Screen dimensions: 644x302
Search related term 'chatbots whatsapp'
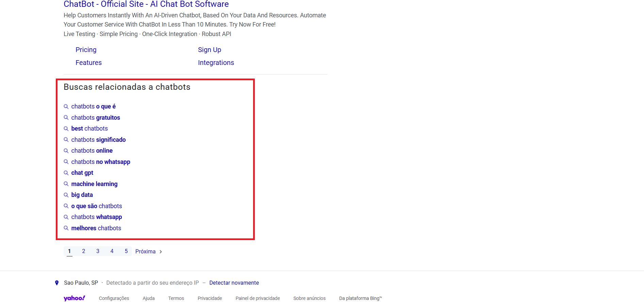(x=97, y=217)
